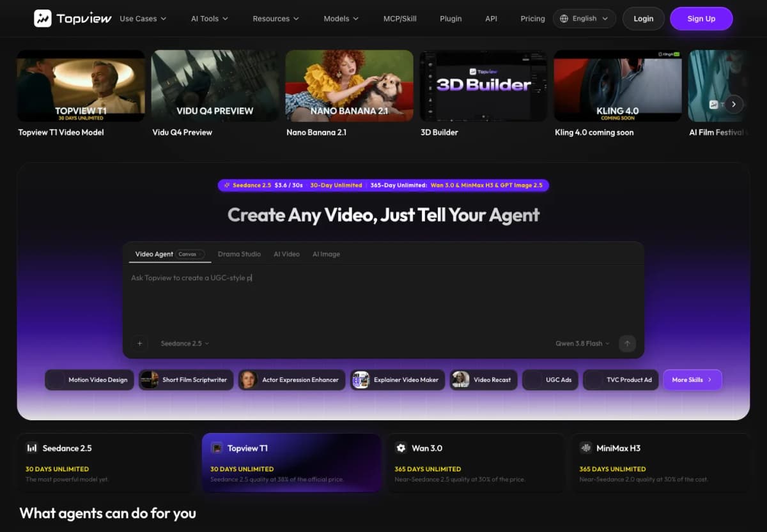The width and height of the screenshot is (767, 532).
Task: Switch to the AI Image tab
Action: coord(326,254)
